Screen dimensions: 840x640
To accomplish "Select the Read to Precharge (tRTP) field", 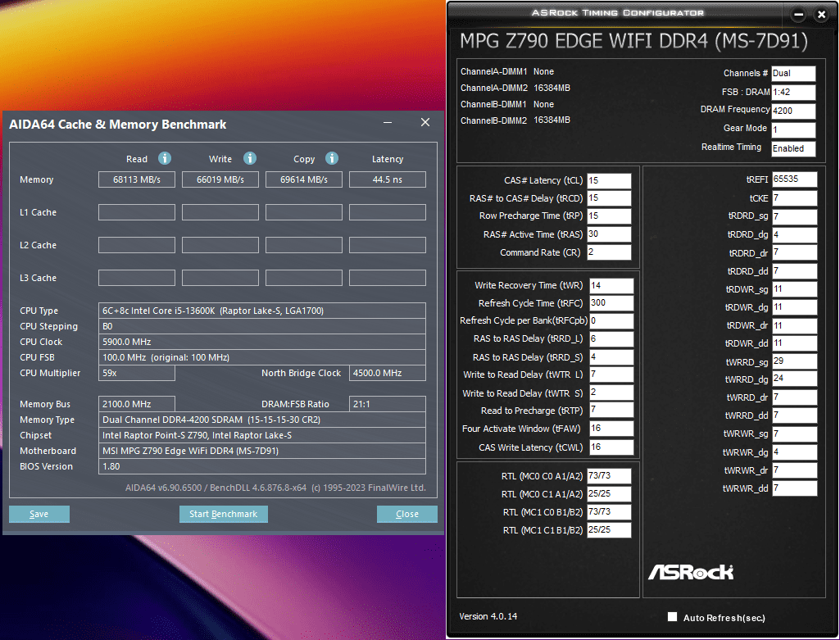I will pyautogui.click(x=611, y=411).
